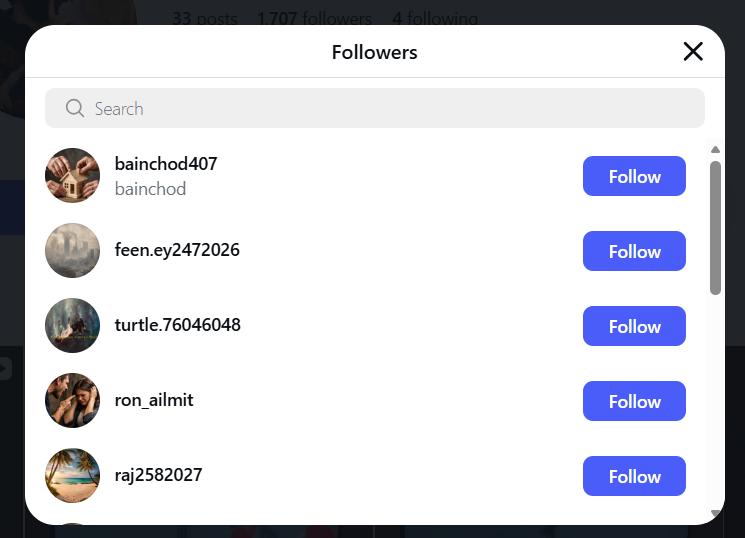Open raj2582027's beach avatar
The height and width of the screenshot is (538, 745).
pyautogui.click(x=72, y=476)
